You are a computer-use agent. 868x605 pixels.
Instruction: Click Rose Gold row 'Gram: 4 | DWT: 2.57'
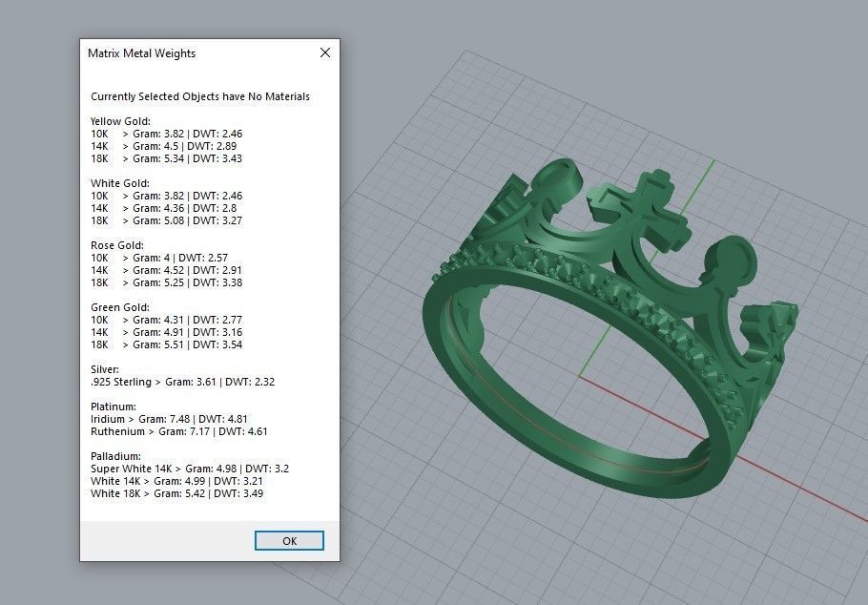[159, 258]
